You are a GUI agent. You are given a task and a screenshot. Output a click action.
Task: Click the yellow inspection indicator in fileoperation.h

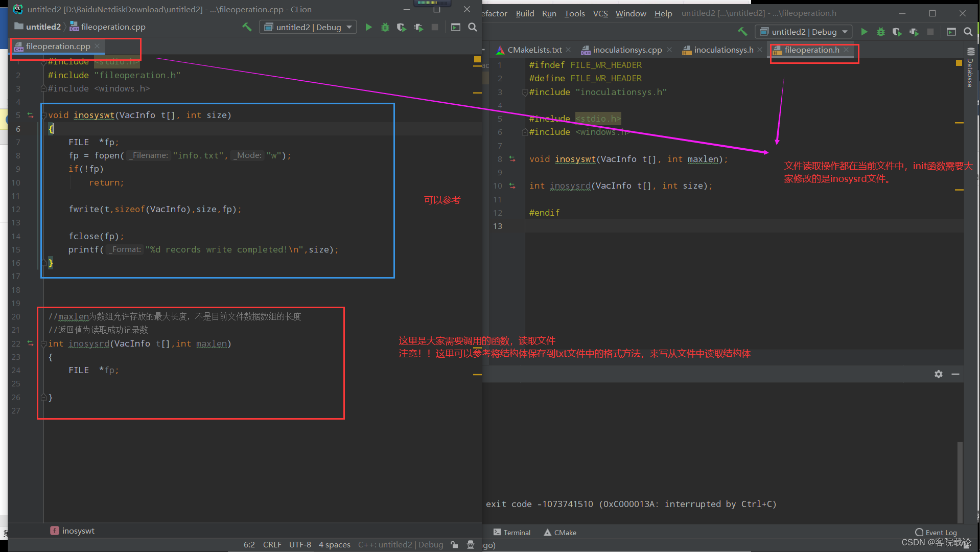click(959, 63)
